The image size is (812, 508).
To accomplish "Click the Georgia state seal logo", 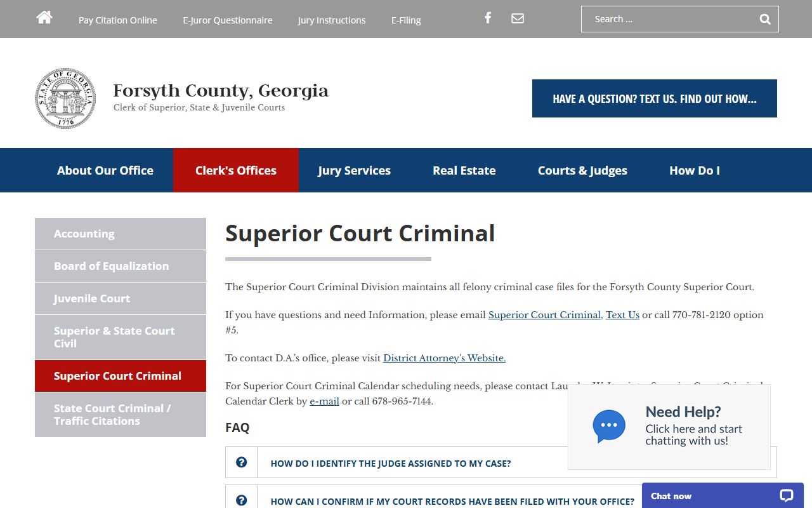I will 65,98.
